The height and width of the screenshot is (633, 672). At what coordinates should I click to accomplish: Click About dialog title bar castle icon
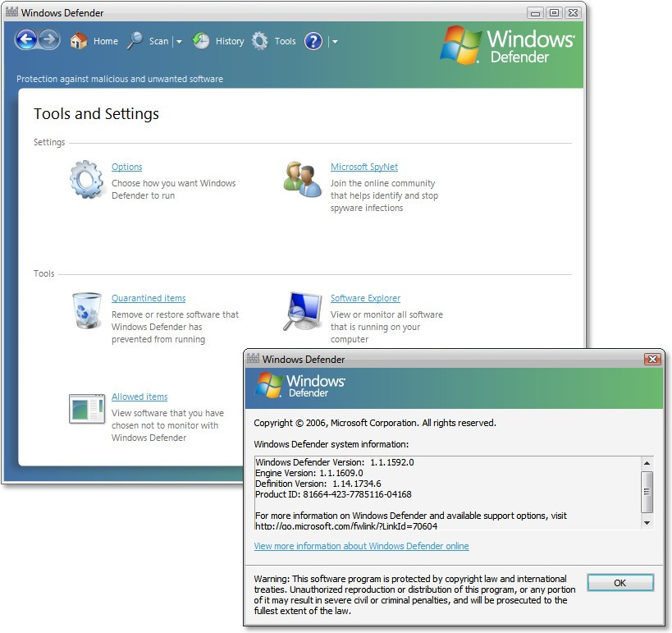click(x=253, y=358)
